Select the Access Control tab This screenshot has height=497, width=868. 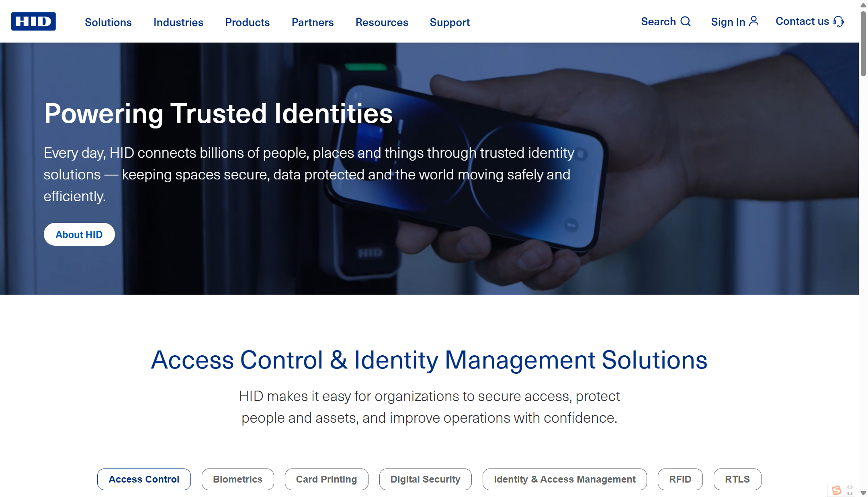(144, 479)
